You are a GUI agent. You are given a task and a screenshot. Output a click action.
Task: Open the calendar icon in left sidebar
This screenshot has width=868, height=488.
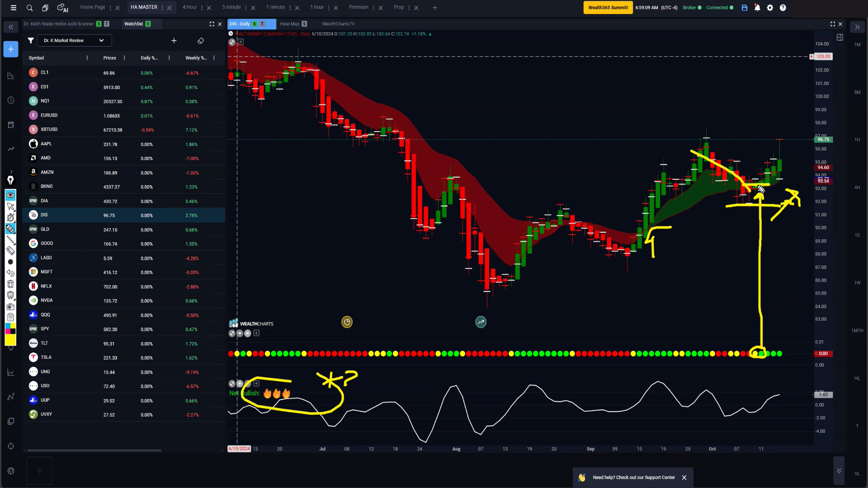click(x=11, y=125)
